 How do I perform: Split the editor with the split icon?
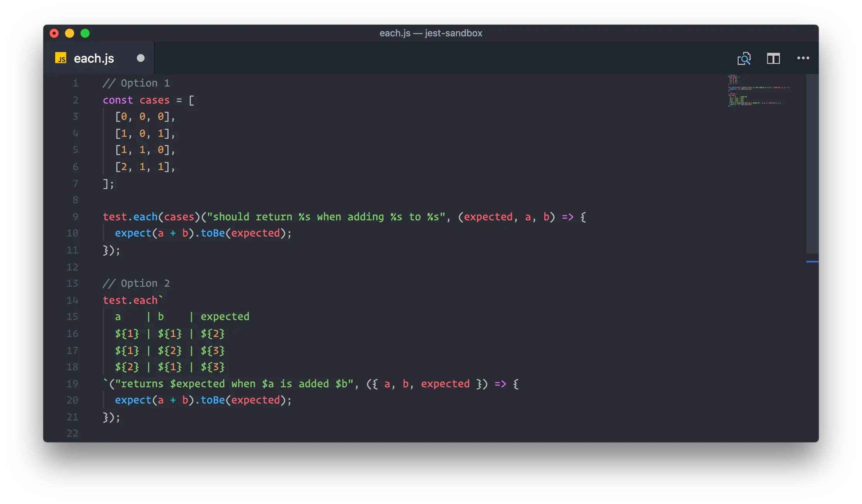773,58
